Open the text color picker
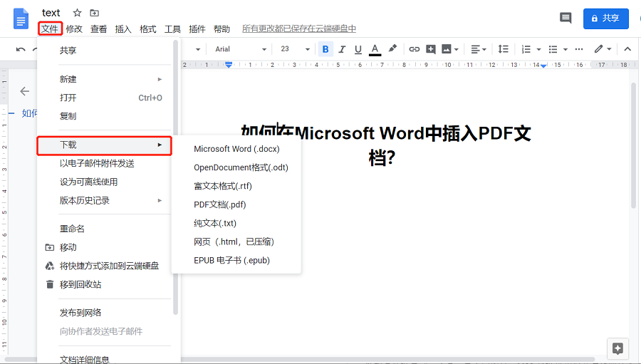This screenshot has height=364, width=641. point(375,49)
